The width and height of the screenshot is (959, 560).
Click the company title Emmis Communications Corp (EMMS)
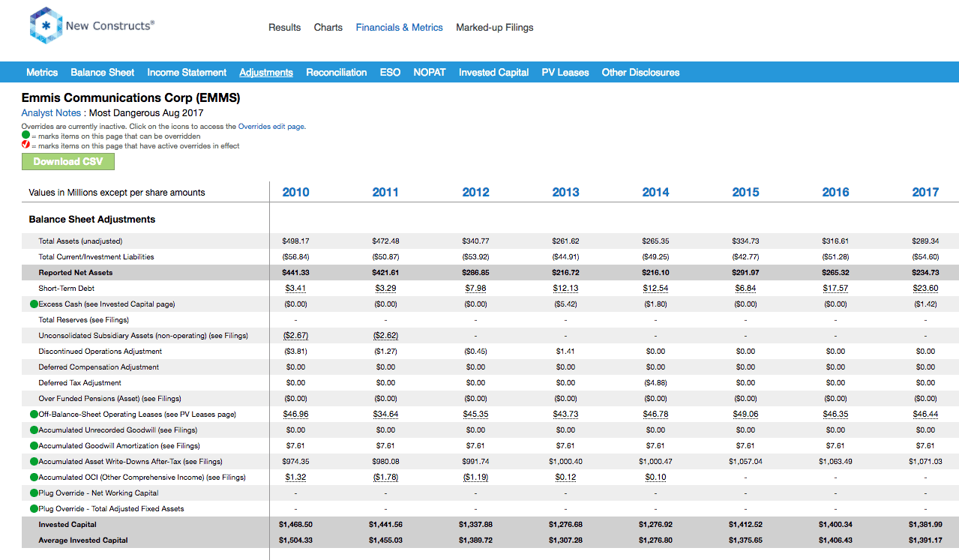131,98
